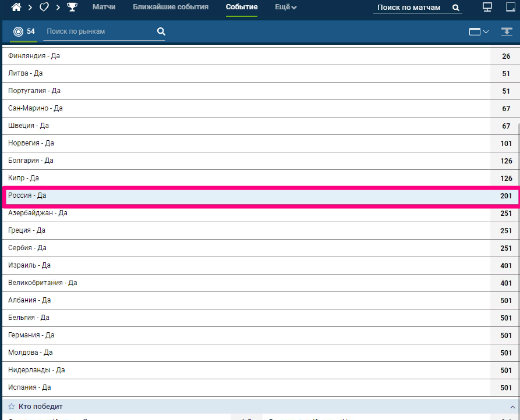
Task: Select odds 51 for Литва
Action: (x=506, y=73)
